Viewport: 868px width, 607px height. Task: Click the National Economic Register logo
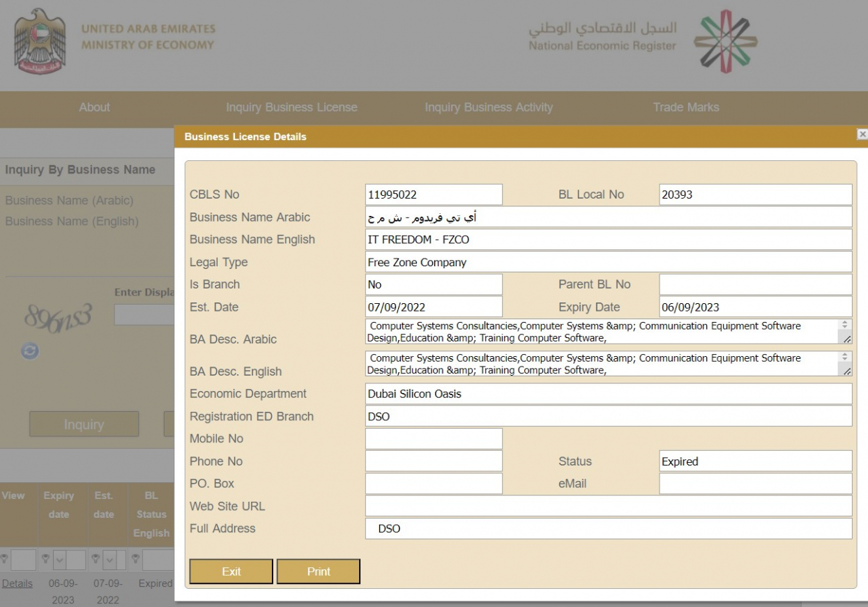[x=725, y=40]
